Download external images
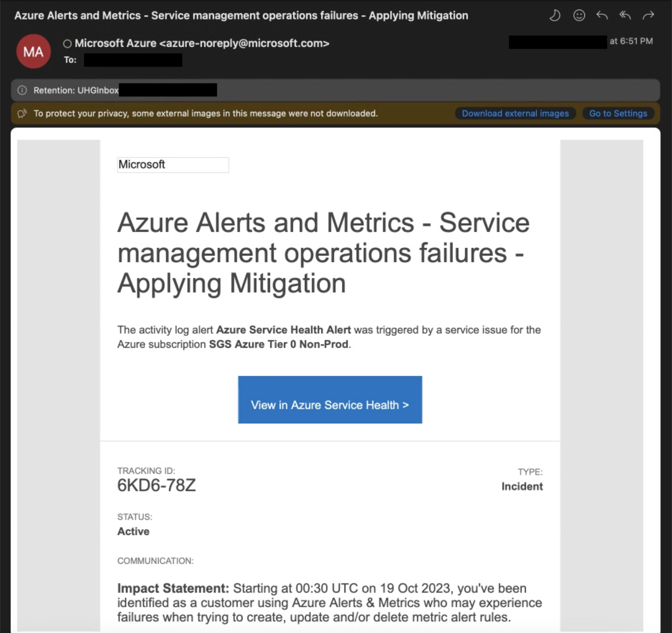 pyautogui.click(x=515, y=113)
